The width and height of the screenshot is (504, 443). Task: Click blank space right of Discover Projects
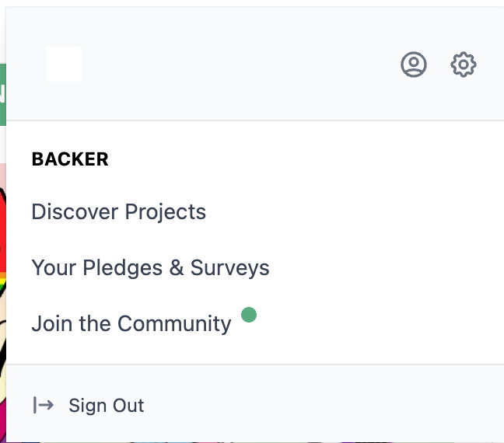tap(350, 212)
